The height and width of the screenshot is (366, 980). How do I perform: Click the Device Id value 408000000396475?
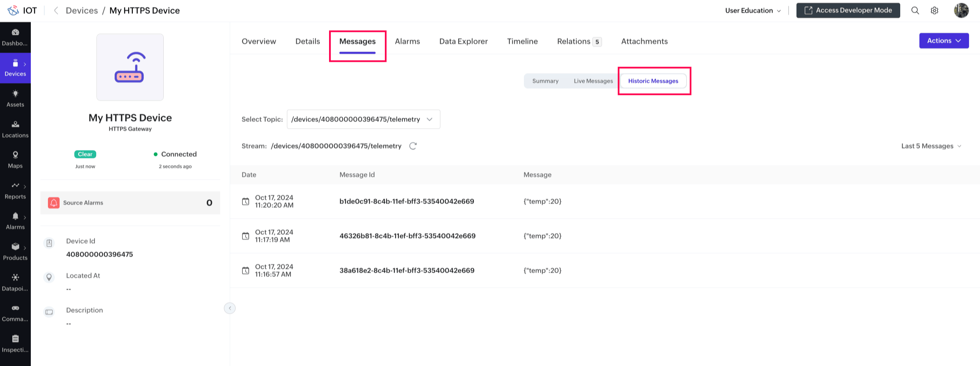pos(99,254)
